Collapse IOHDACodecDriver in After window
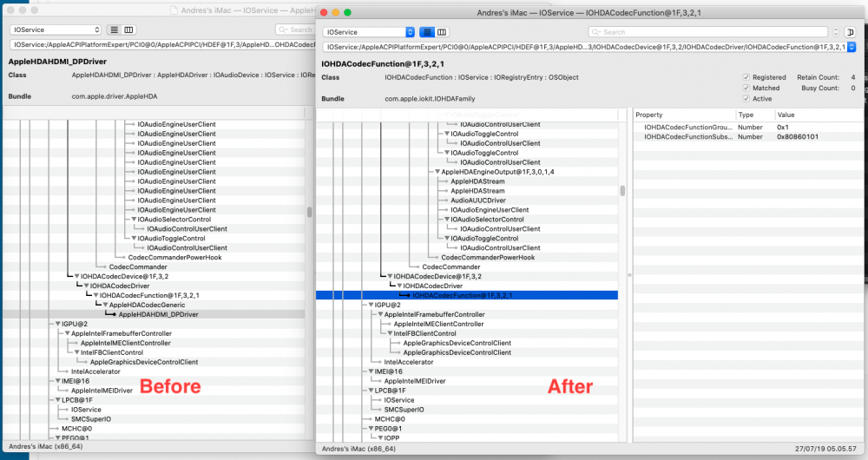The width and height of the screenshot is (868, 460). click(399, 286)
